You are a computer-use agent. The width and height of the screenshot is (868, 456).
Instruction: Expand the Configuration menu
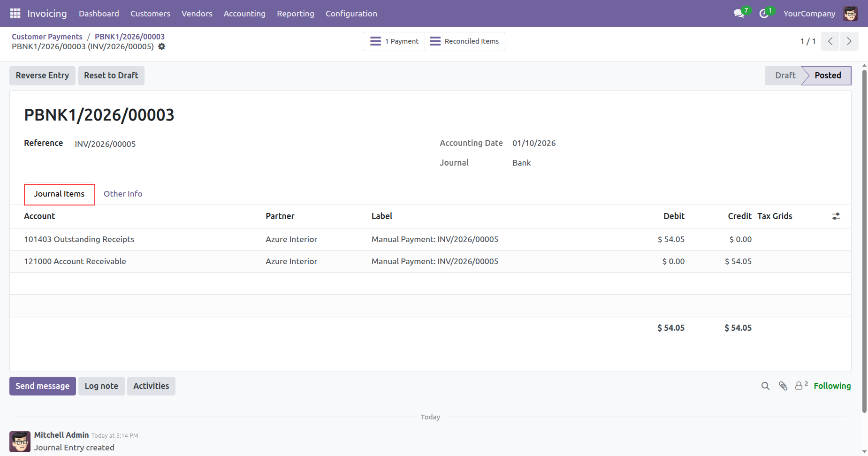[351, 14]
